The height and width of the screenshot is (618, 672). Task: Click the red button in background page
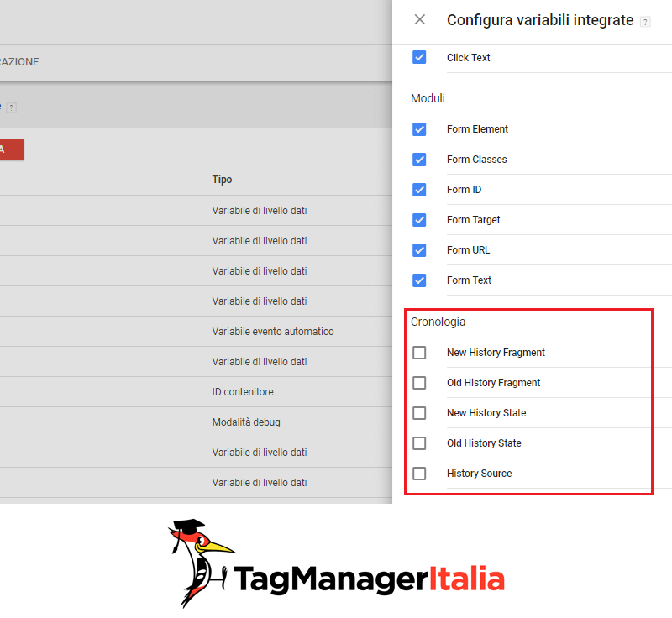point(12,149)
